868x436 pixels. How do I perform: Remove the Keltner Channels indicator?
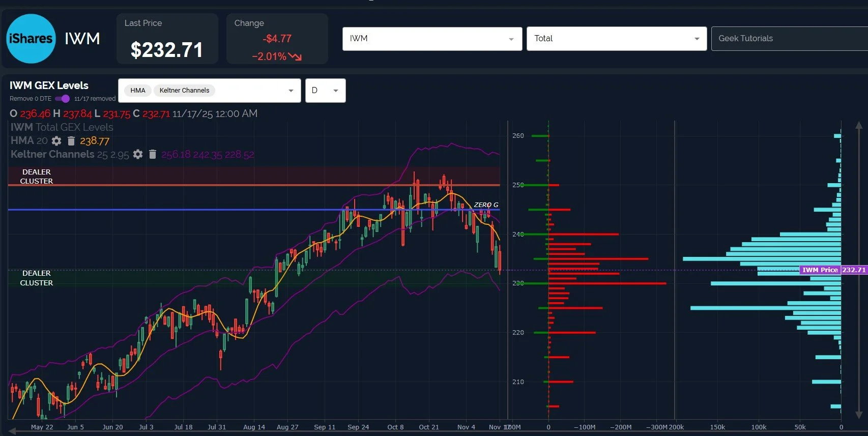(153, 154)
